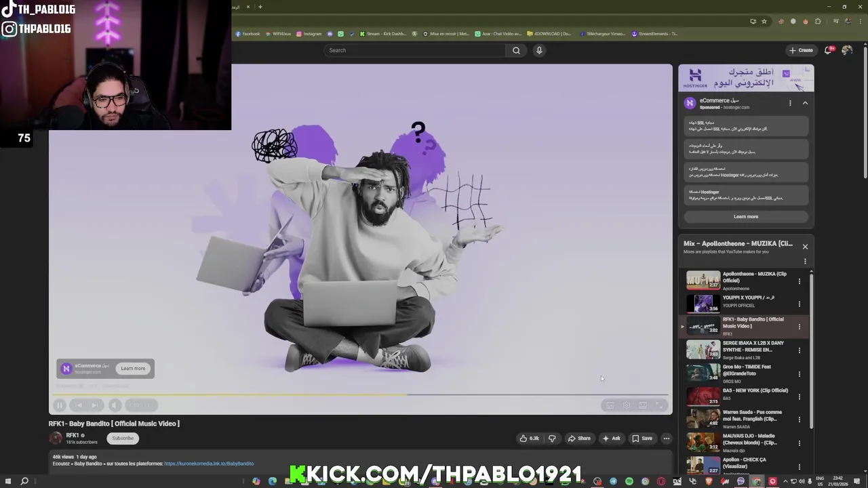Open video player settings gear
Image resolution: width=868 pixels, height=488 pixels.
coord(627,405)
